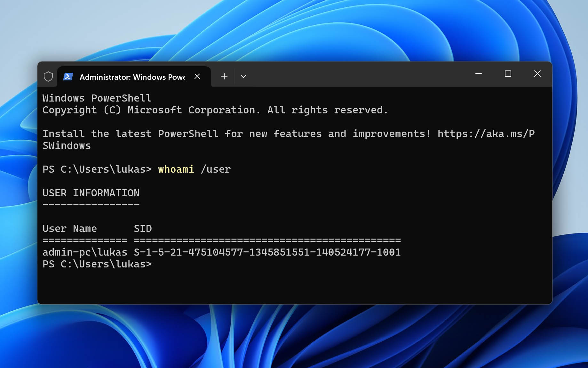Image resolution: width=588 pixels, height=368 pixels.
Task: Expand the new tab profile dropdown chevron
Action: (x=243, y=77)
